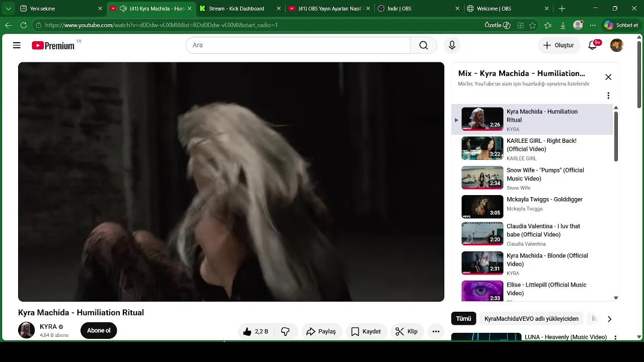View site information icon in address bar
The image size is (644, 362).
pyautogui.click(x=38, y=25)
